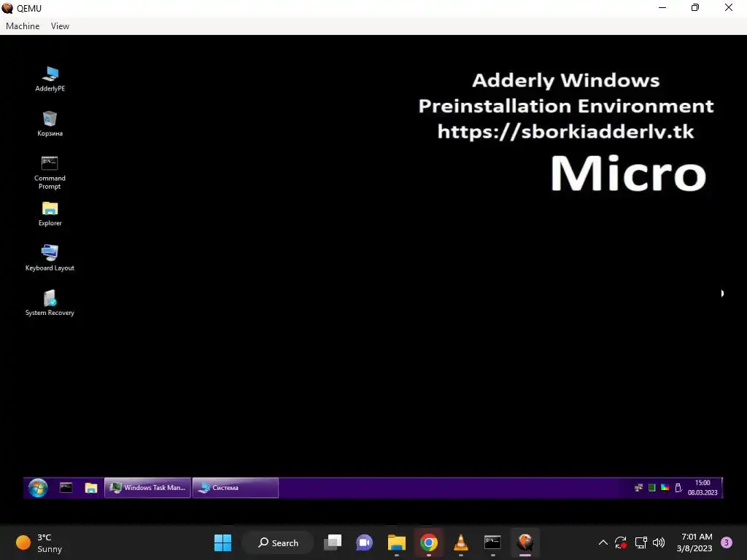Click the show desktop strip in guest taskbar
This screenshot has width=747, height=560.
tap(721, 488)
